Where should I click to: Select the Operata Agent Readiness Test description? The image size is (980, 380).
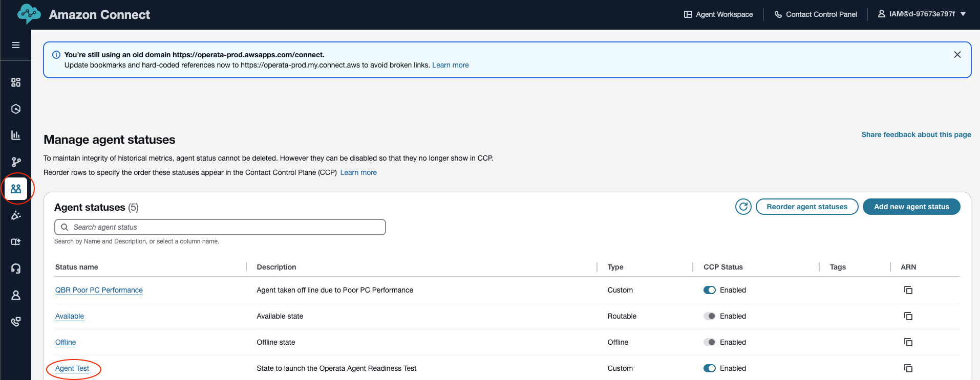coord(336,368)
